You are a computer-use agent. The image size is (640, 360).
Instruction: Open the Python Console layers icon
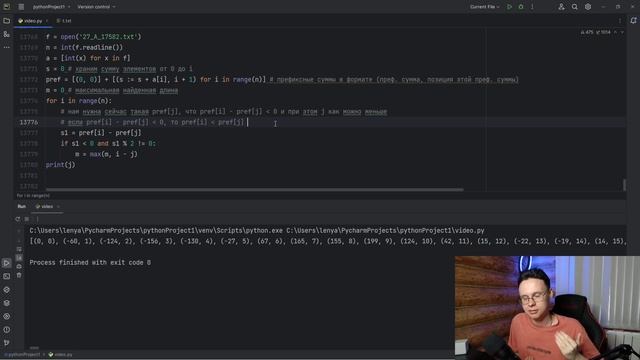coord(7,303)
